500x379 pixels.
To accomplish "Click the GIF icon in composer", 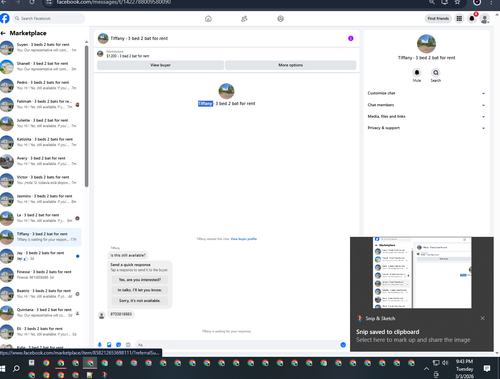I will [128, 345].
